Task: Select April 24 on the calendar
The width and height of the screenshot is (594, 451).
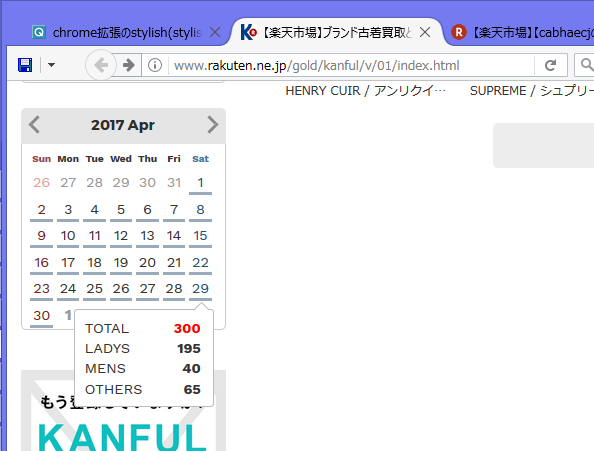Action: (x=68, y=289)
